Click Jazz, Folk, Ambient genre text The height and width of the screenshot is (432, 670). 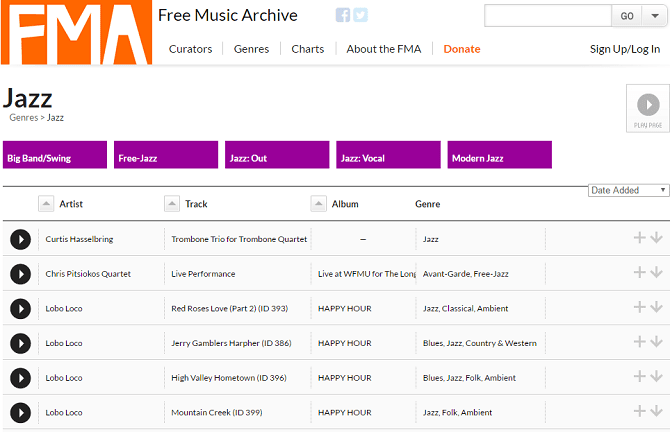pyautogui.click(x=458, y=412)
